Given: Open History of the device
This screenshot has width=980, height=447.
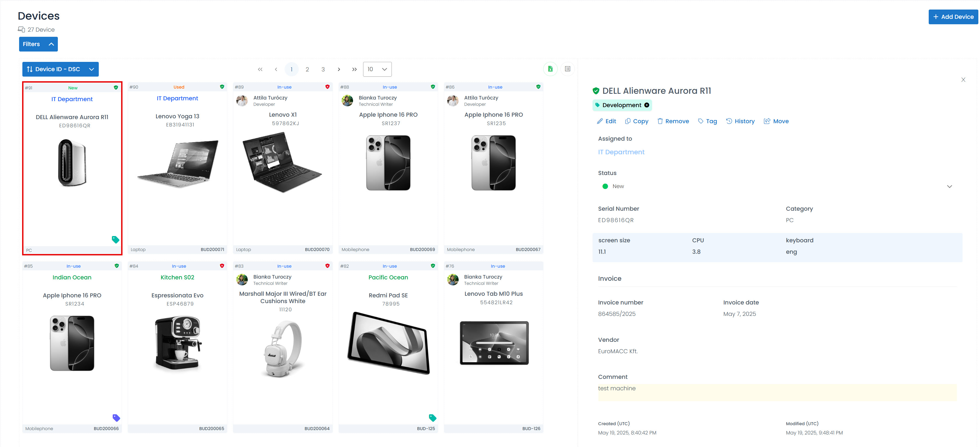Looking at the screenshot, I should [740, 121].
